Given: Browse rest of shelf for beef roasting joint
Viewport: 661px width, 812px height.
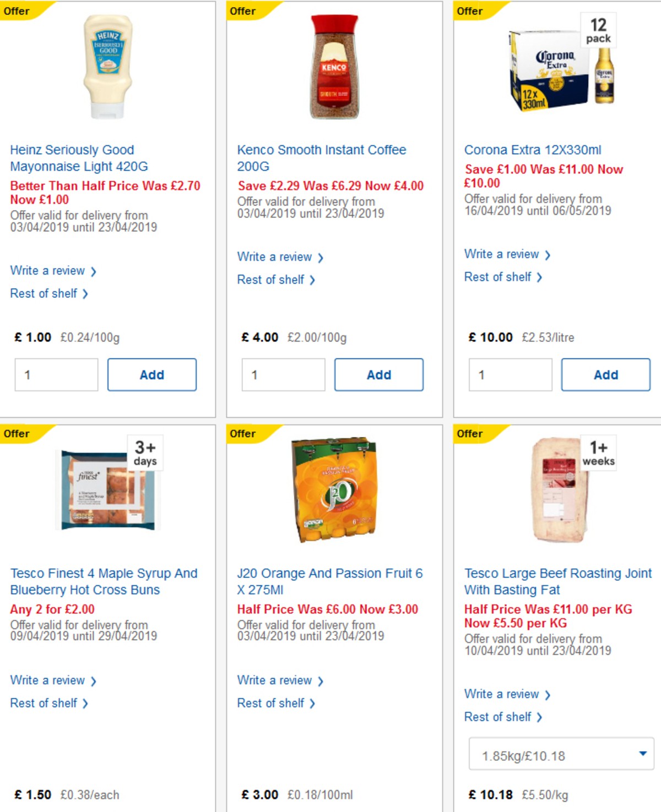Looking at the screenshot, I should (x=499, y=717).
